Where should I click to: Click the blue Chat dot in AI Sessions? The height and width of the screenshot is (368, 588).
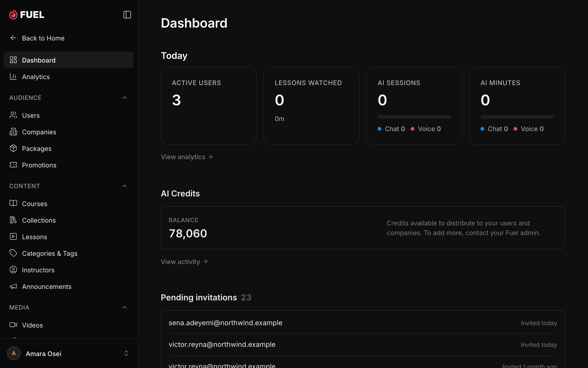point(379,129)
